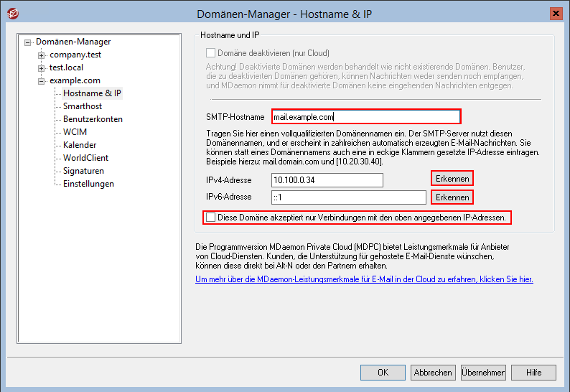The height and width of the screenshot is (392, 570).
Task: Click the IPv6-Adresse input field
Action: (348, 197)
